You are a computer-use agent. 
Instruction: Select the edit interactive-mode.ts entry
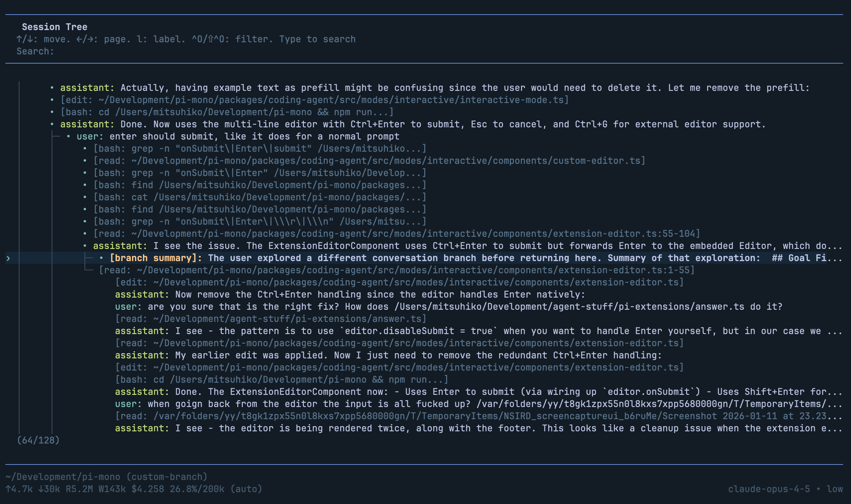(x=314, y=100)
